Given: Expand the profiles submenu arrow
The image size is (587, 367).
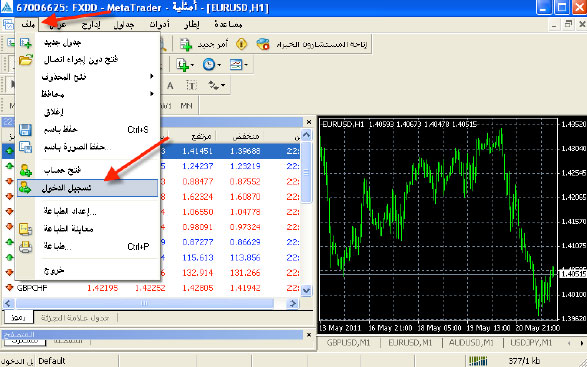Looking at the screenshot, I should click(152, 94).
